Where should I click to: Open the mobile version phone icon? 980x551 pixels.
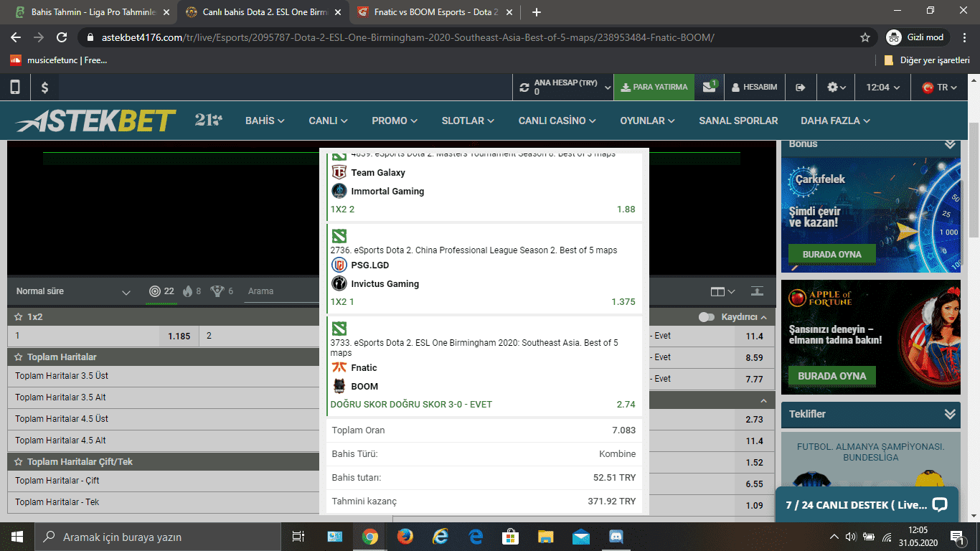[15, 87]
